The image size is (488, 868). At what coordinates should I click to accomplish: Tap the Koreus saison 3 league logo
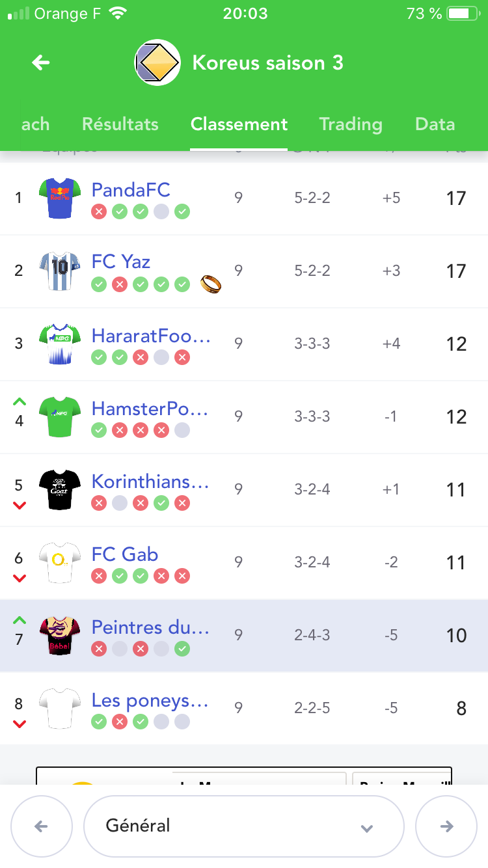pyautogui.click(x=157, y=62)
